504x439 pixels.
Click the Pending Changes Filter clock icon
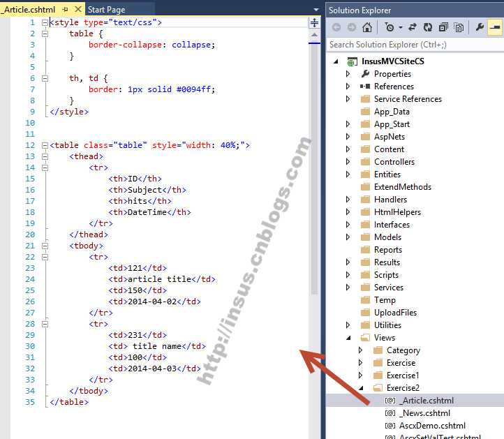click(x=390, y=27)
